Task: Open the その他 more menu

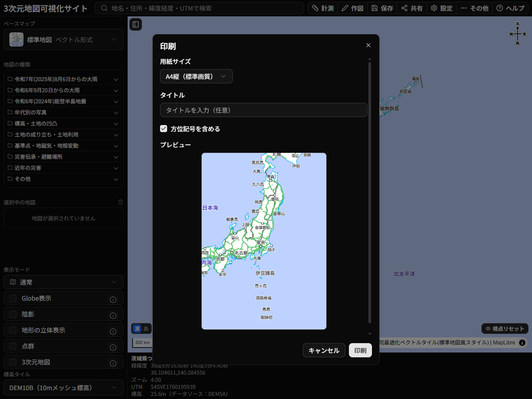Action: click(x=474, y=8)
